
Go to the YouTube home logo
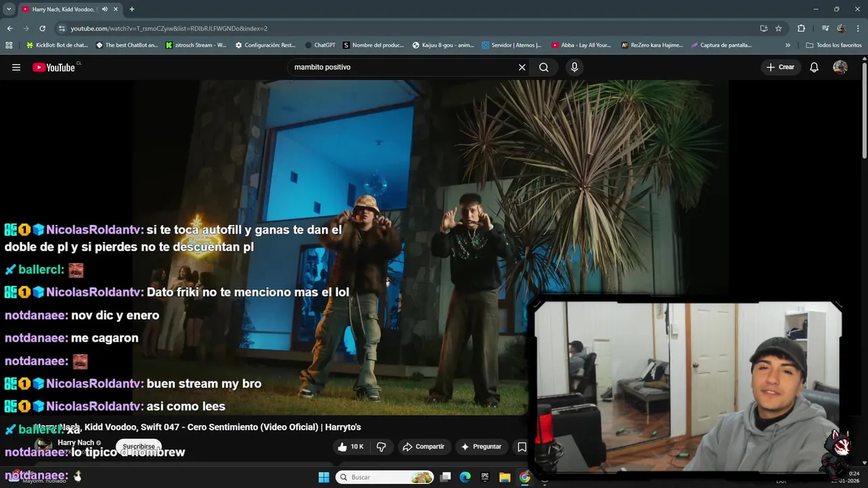(x=54, y=67)
